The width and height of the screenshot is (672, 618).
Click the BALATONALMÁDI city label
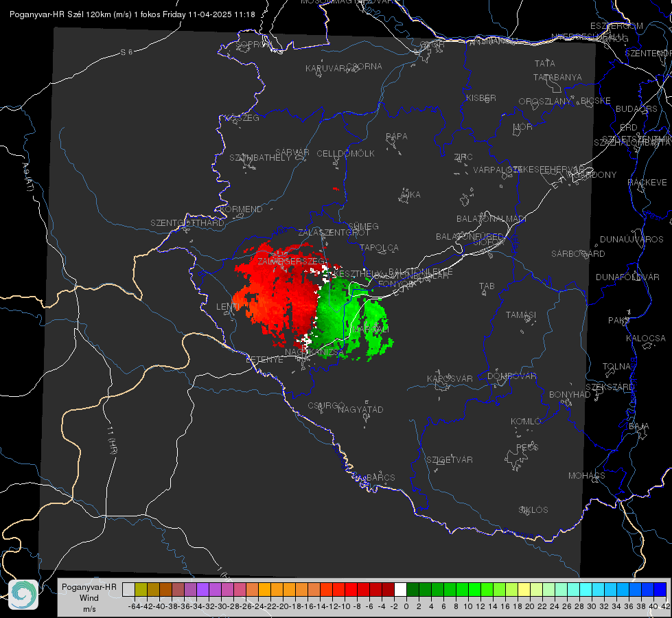click(491, 219)
